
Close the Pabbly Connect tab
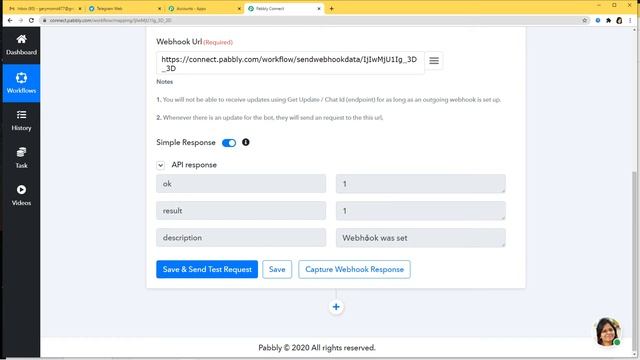point(319,9)
